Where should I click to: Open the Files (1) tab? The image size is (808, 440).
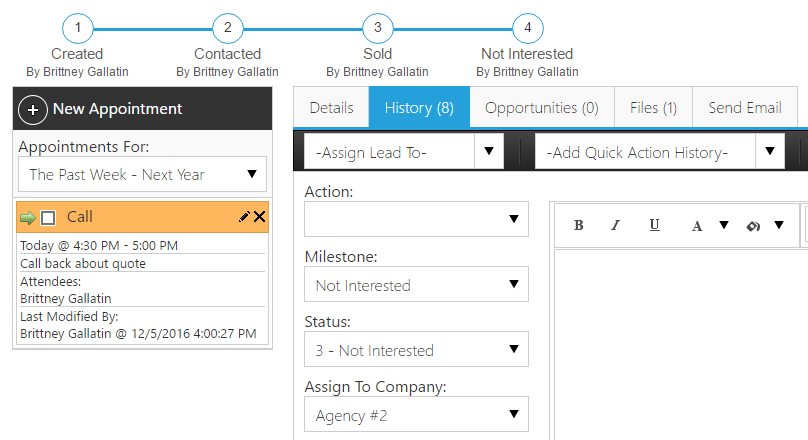[653, 107]
